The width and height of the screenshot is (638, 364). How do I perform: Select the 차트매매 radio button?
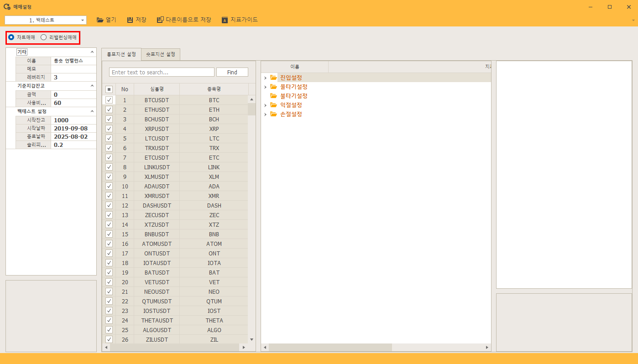(x=11, y=37)
